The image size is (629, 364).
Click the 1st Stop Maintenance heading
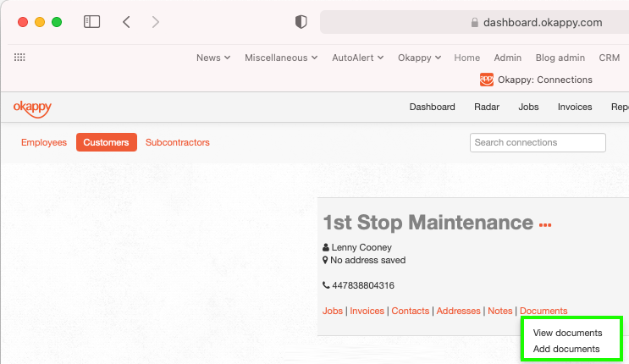coord(428,223)
